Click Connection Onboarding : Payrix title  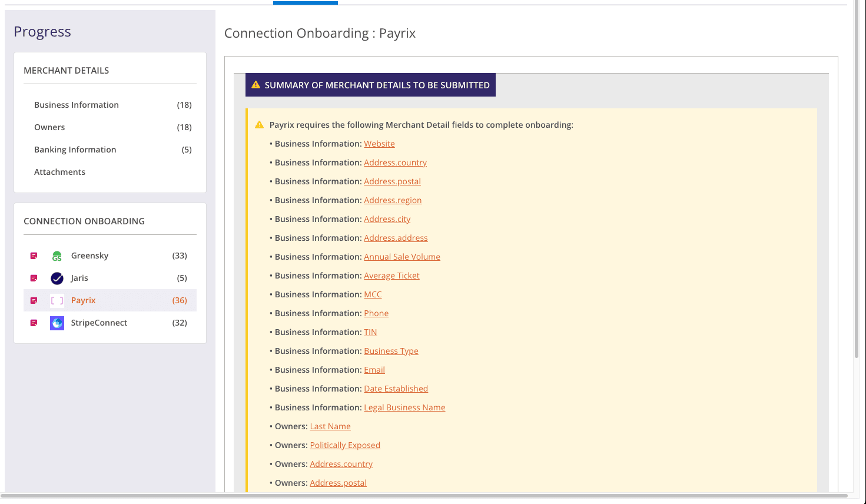point(320,34)
